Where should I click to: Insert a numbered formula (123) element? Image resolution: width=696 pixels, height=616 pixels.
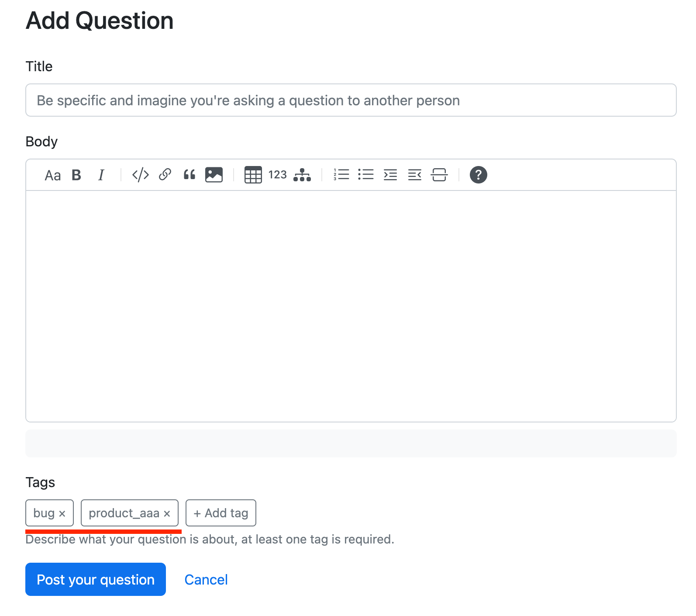[277, 175]
